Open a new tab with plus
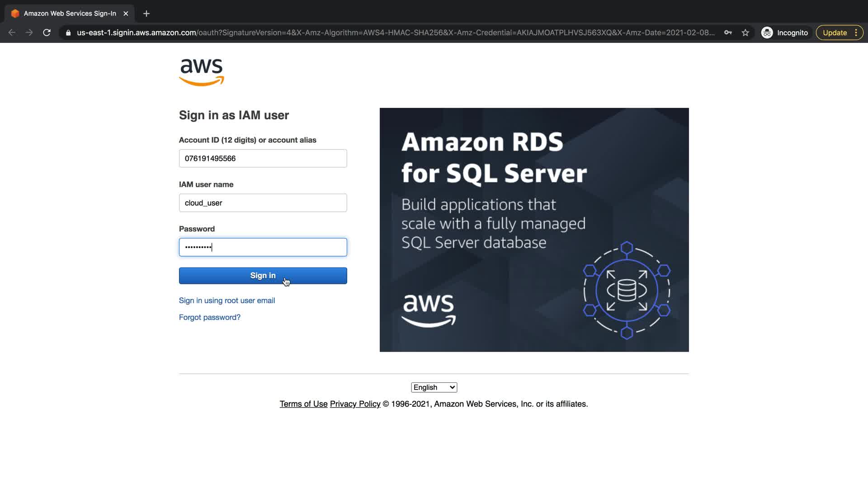Image resolution: width=868 pixels, height=488 pixels. coord(146,14)
